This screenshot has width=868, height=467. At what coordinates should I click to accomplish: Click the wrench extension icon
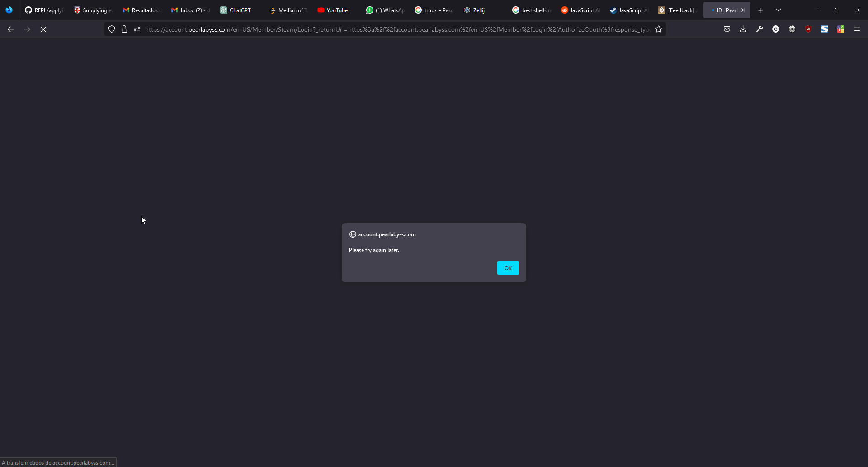(x=759, y=29)
